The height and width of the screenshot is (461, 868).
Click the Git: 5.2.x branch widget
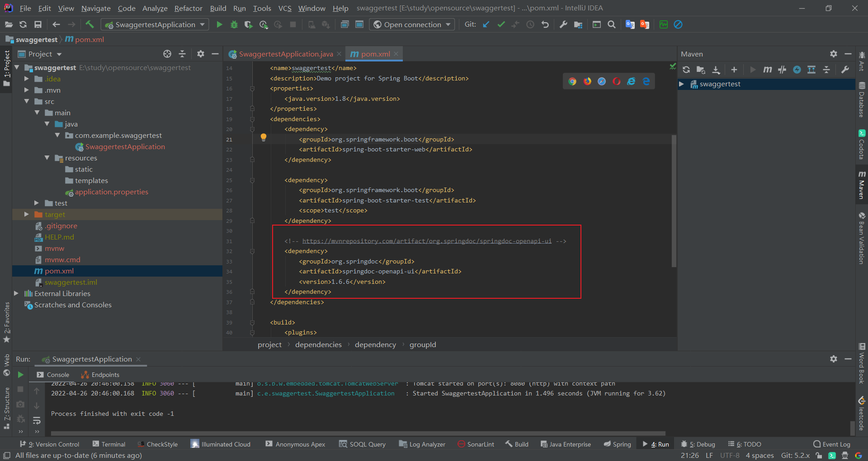[x=795, y=456]
